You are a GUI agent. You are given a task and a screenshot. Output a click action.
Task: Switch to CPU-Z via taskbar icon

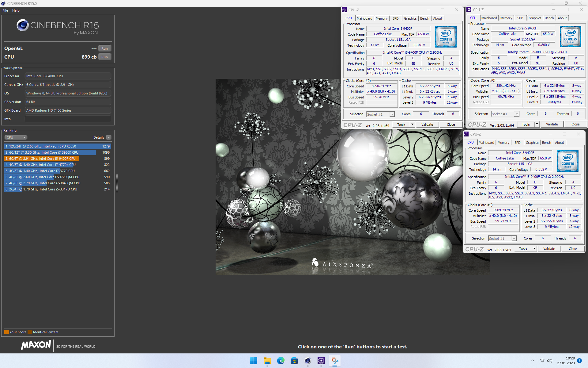tap(321, 361)
